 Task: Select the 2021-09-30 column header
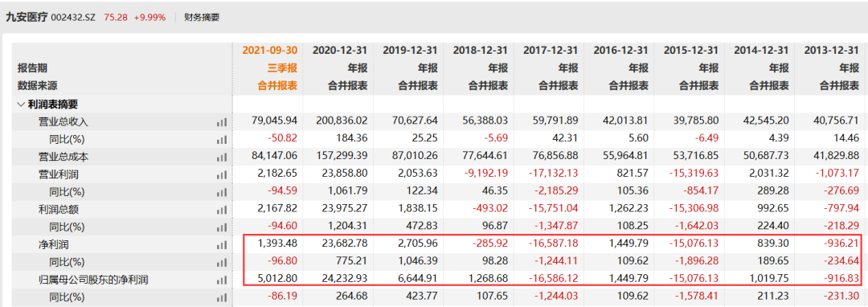tap(270, 51)
